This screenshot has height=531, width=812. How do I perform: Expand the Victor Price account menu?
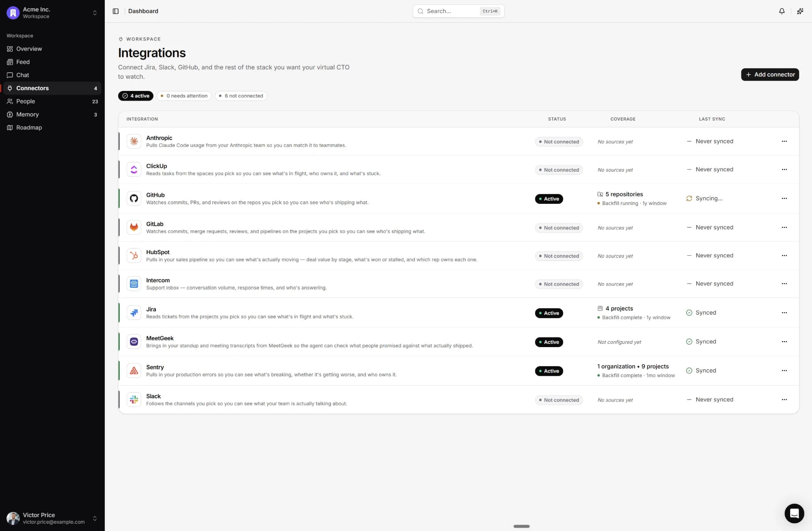tap(95, 518)
